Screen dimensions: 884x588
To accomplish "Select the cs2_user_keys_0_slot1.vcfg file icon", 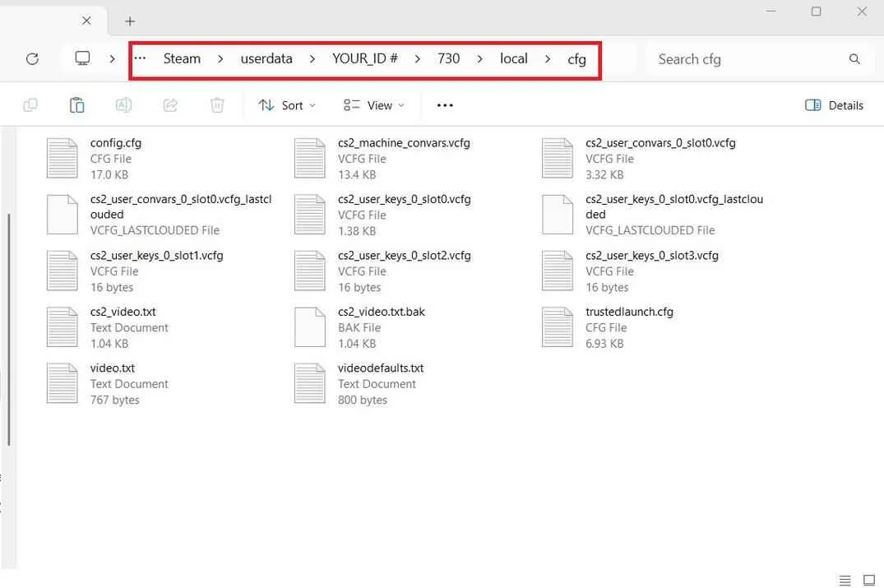I will [x=62, y=271].
